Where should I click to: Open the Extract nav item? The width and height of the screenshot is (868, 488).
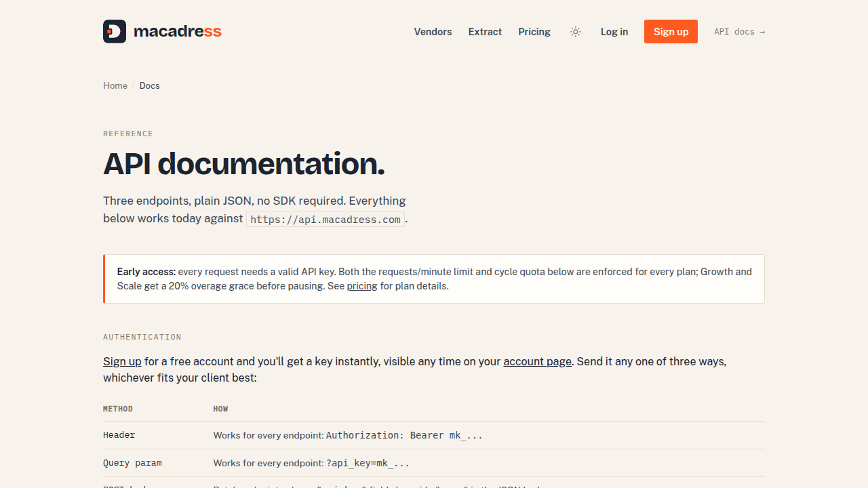(x=485, y=32)
